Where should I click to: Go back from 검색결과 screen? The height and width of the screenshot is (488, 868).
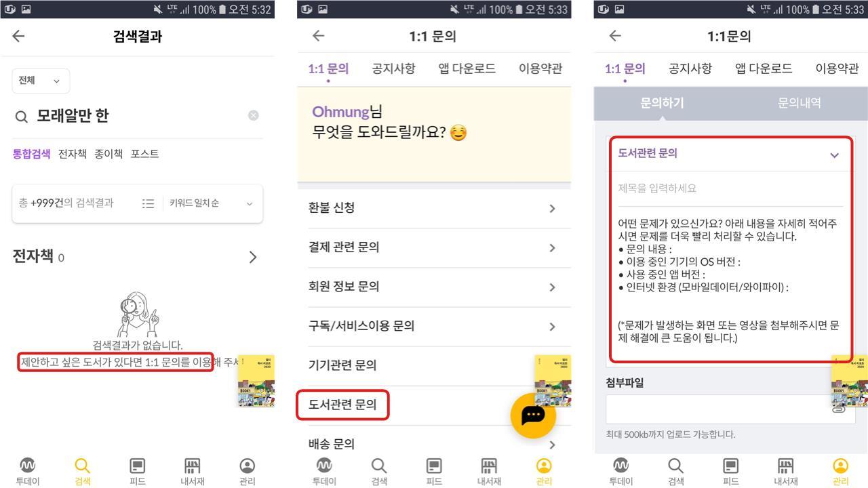coord(19,37)
